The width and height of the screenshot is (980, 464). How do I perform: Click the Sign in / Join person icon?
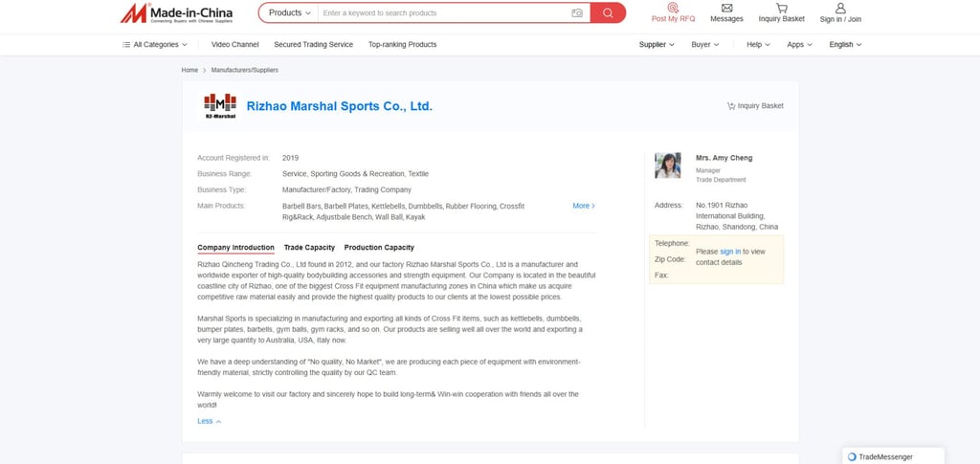(x=840, y=8)
